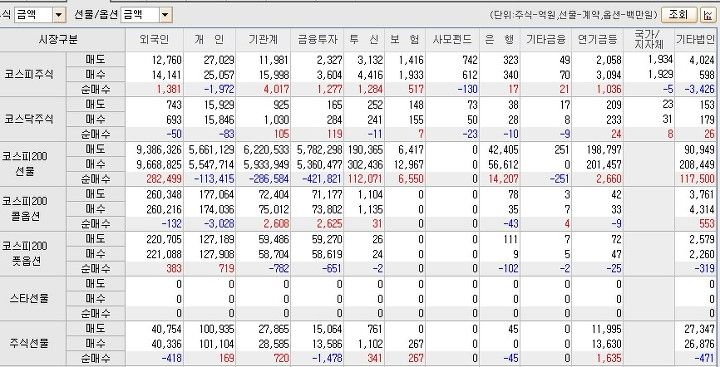
Task: Click the 투 신 column header
Action: click(x=364, y=40)
